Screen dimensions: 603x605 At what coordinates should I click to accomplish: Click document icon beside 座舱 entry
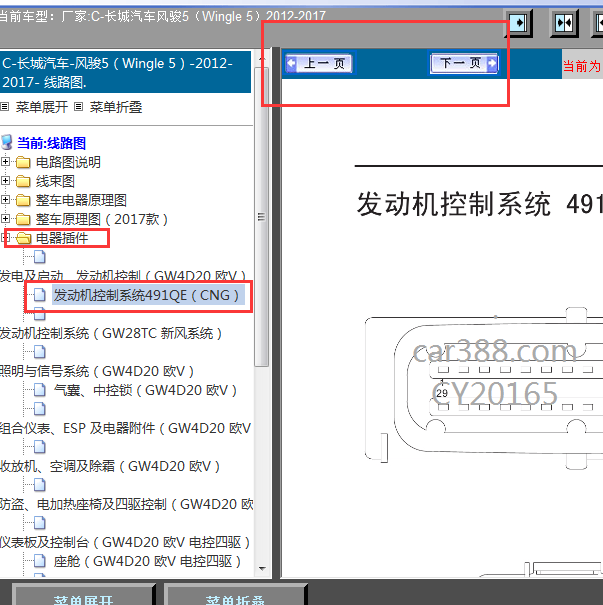click(40, 561)
